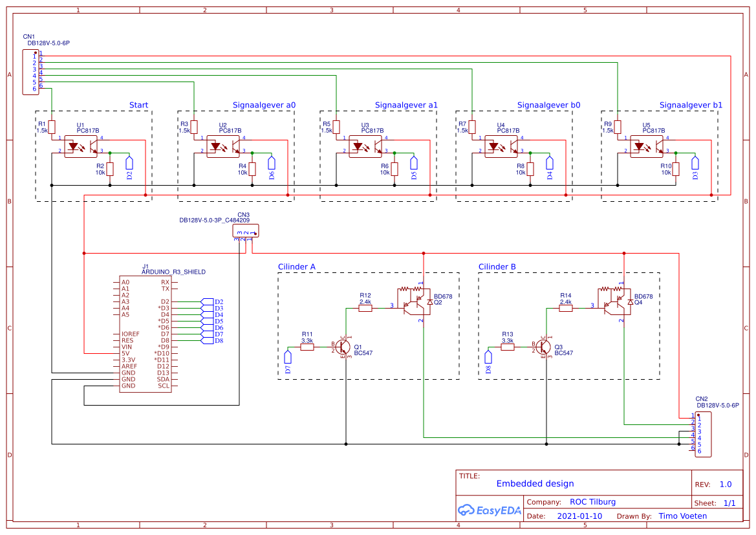Select the CN1 DB128V-5.0-6P connector
This screenshot has width=756, height=535.
[32, 71]
